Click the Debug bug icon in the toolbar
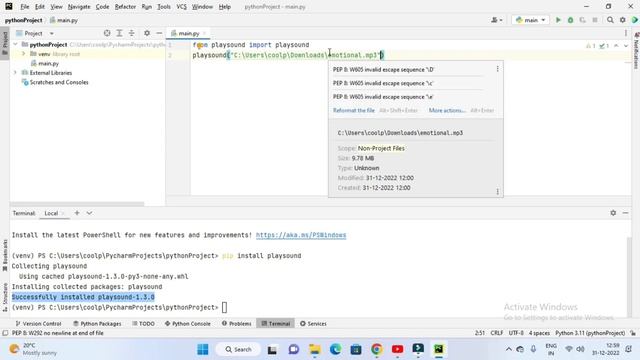Image resolution: width=640 pixels, height=360 pixels. (570, 20)
